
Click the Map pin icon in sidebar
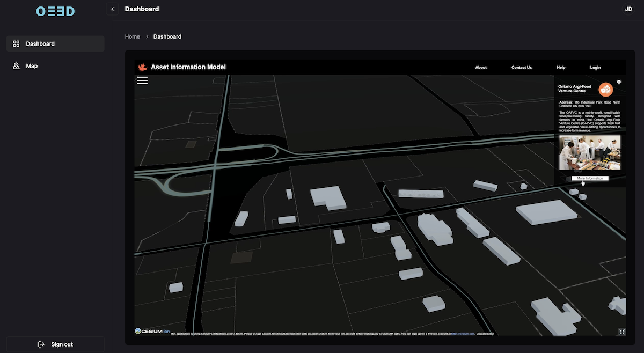pos(16,66)
